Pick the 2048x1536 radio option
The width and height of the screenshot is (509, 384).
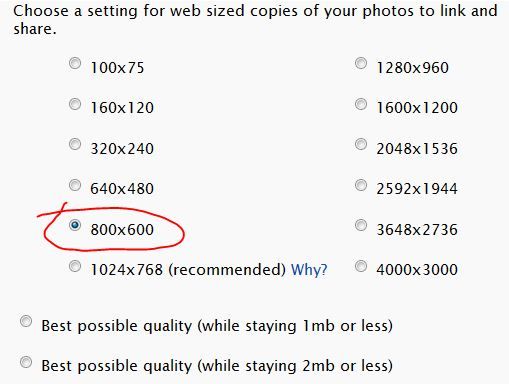click(361, 144)
